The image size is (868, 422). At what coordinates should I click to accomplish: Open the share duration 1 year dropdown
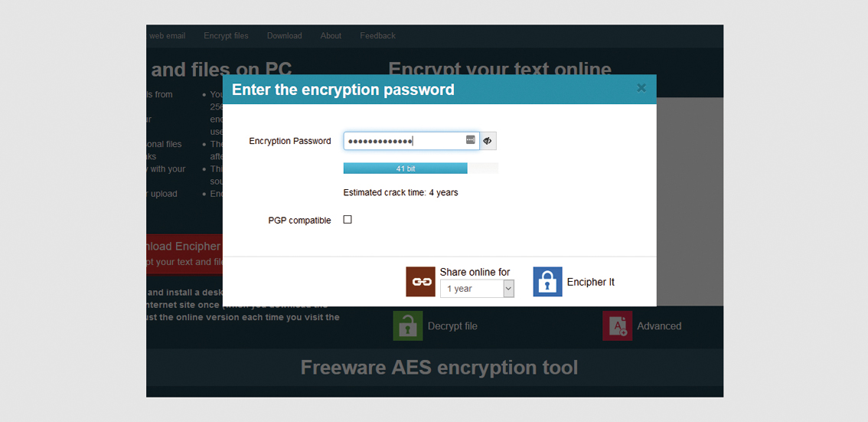coord(477,289)
